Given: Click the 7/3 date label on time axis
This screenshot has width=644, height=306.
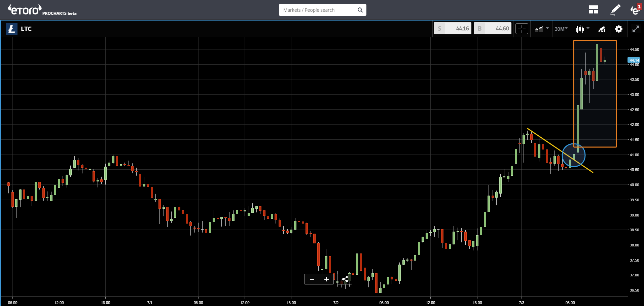Looking at the screenshot, I should click(522, 303).
